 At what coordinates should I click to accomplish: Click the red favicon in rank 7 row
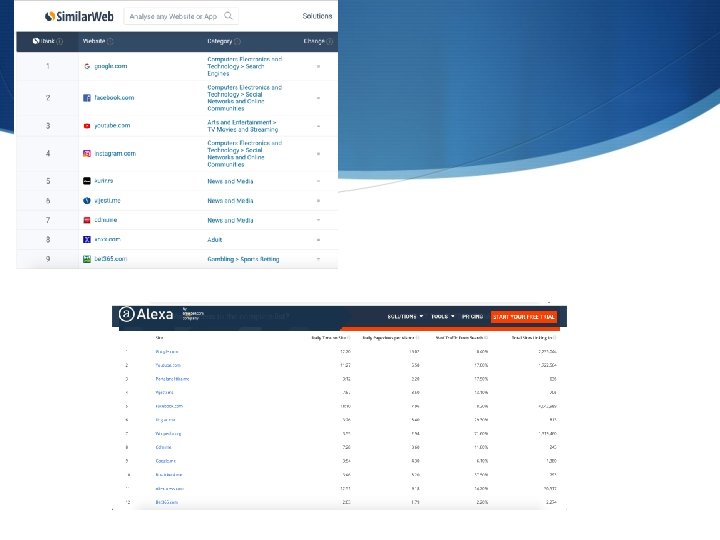click(87, 220)
